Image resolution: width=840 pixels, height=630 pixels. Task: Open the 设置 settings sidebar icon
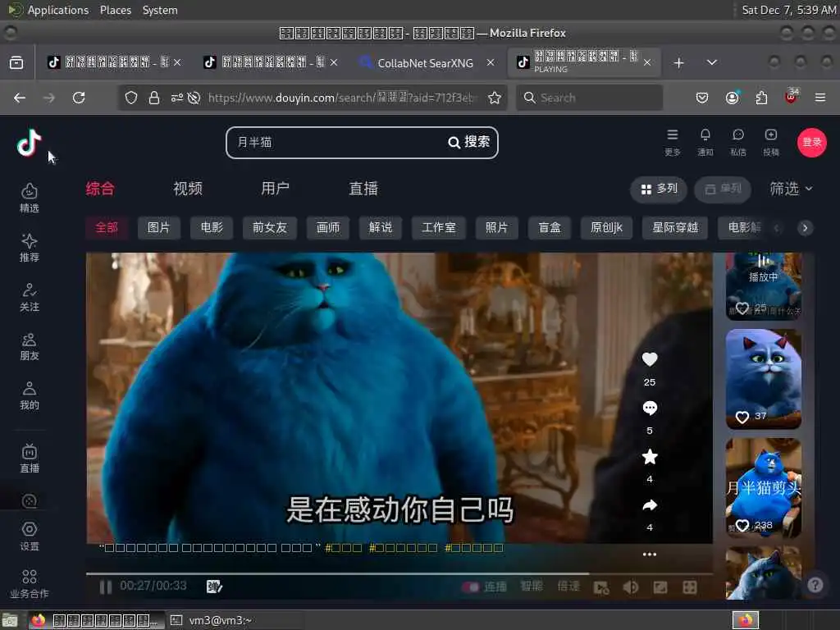[29, 536]
